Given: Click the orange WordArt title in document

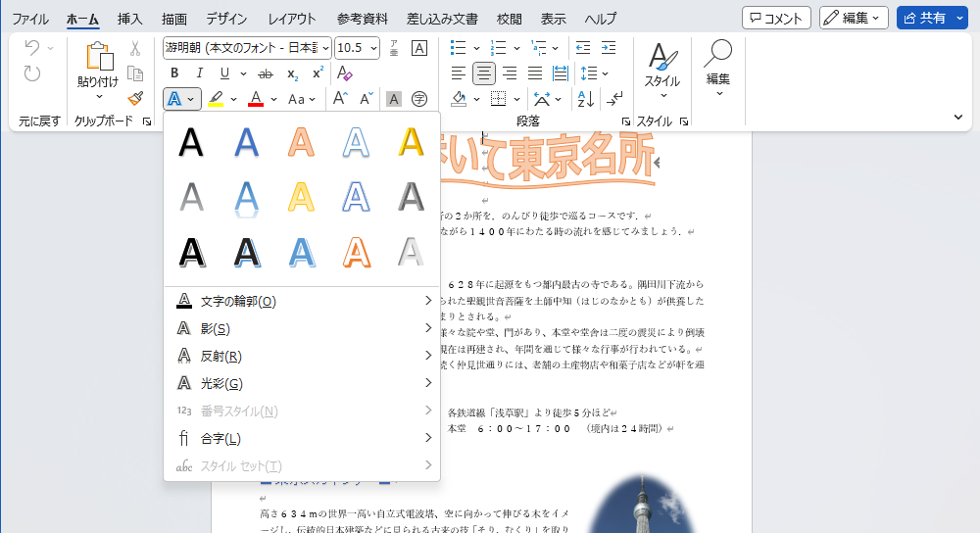Looking at the screenshot, I should (x=548, y=160).
